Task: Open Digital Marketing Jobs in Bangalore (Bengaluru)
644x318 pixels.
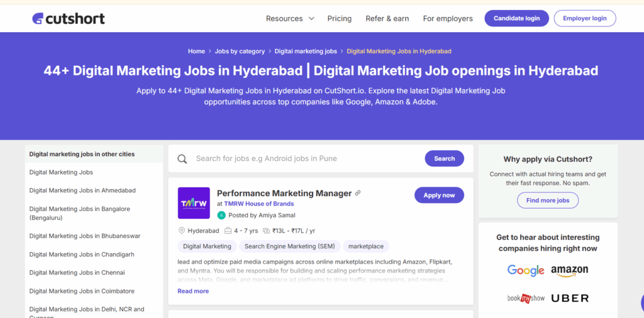Action: (80, 214)
